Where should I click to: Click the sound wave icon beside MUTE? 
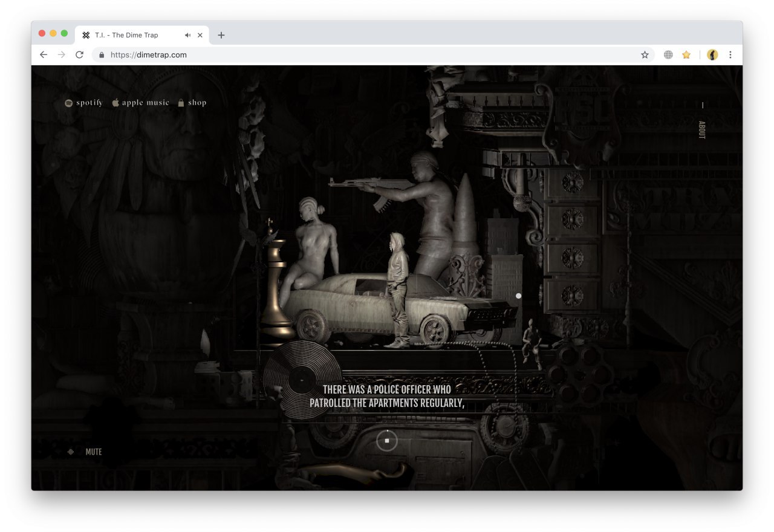(71, 452)
